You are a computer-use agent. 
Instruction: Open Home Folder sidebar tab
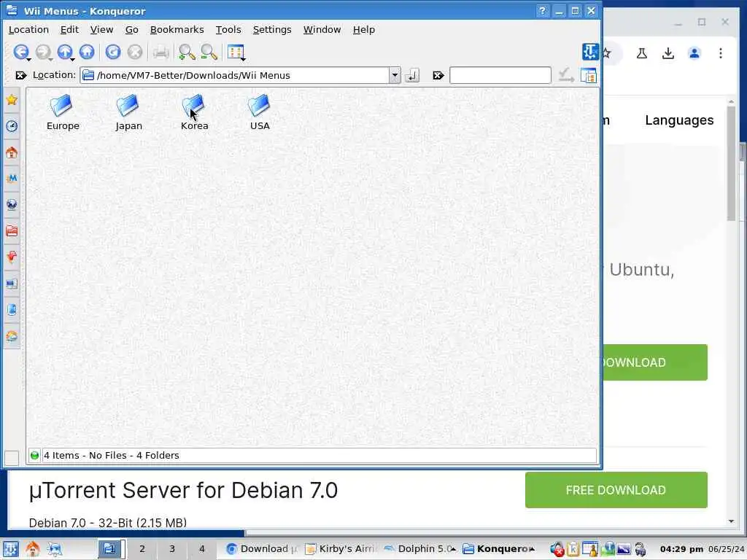tap(12, 152)
